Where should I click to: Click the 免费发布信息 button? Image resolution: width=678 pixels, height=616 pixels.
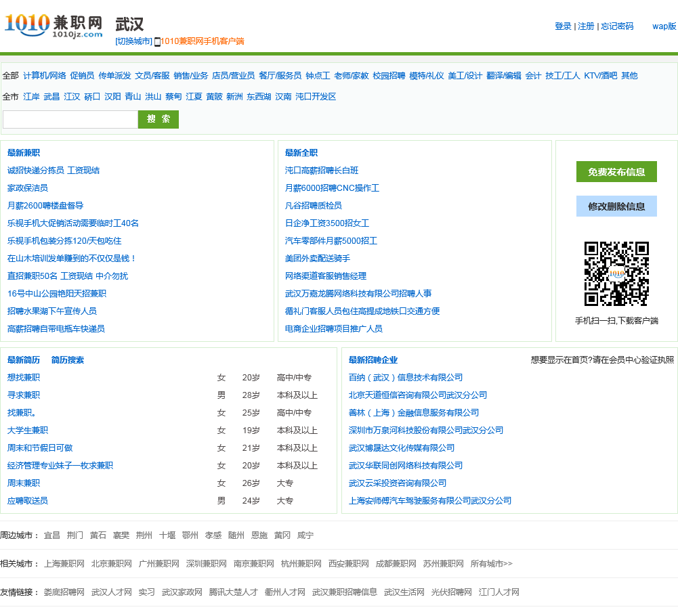click(616, 172)
